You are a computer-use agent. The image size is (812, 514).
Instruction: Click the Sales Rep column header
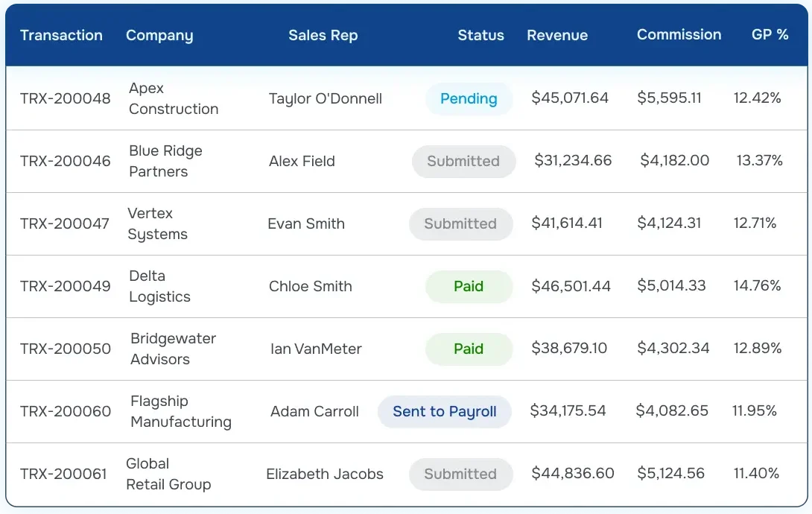point(323,35)
